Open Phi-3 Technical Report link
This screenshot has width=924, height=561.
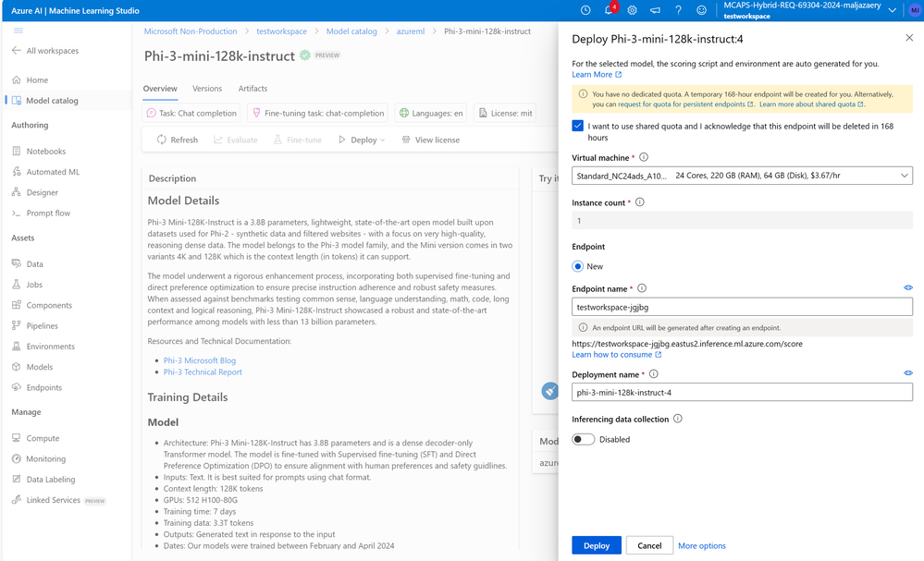pyautogui.click(x=203, y=372)
